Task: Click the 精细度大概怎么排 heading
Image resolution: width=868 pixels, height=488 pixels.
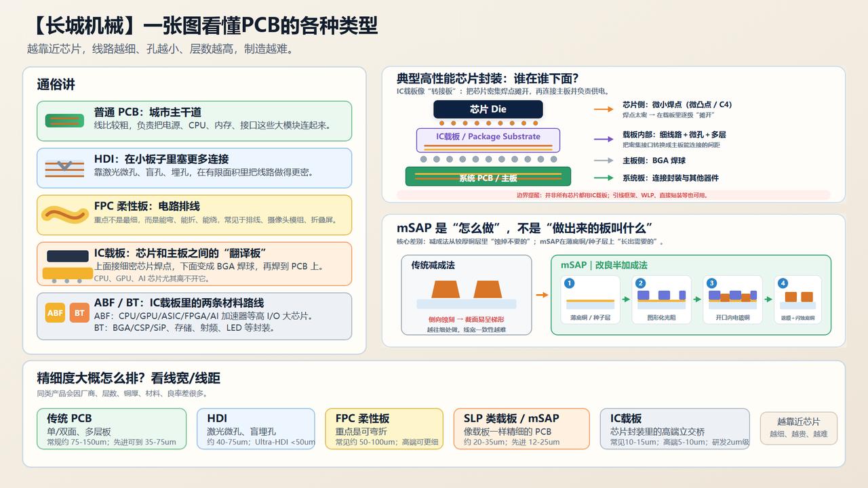Action: [x=128, y=378]
